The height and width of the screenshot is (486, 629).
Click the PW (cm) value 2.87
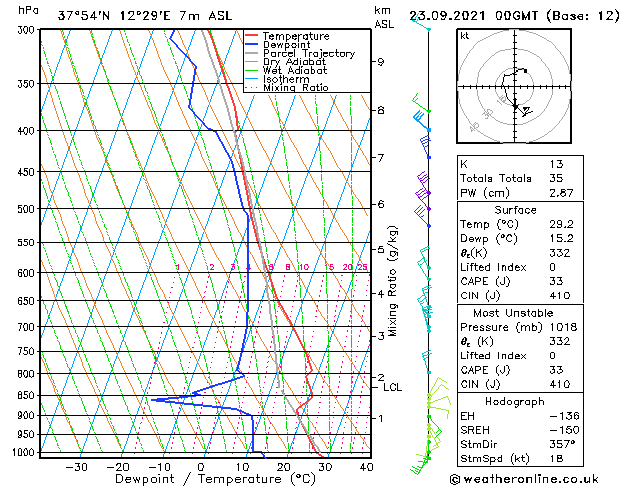[561, 193]
